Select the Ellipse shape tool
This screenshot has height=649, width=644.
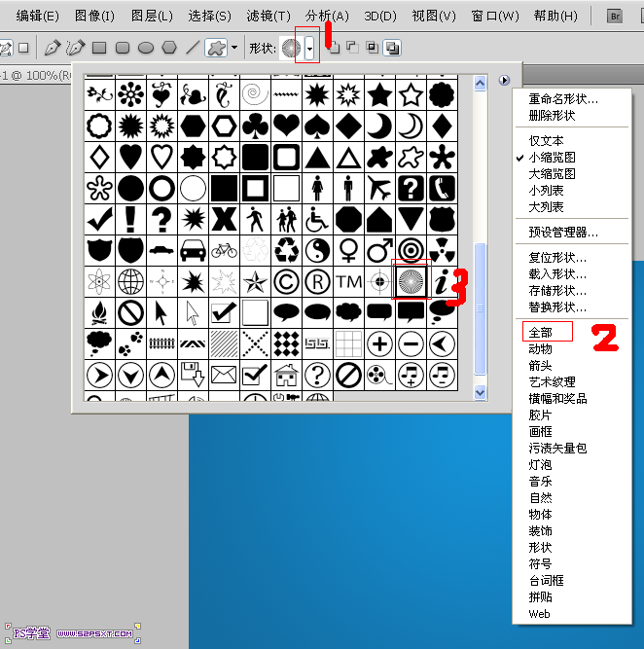146,48
